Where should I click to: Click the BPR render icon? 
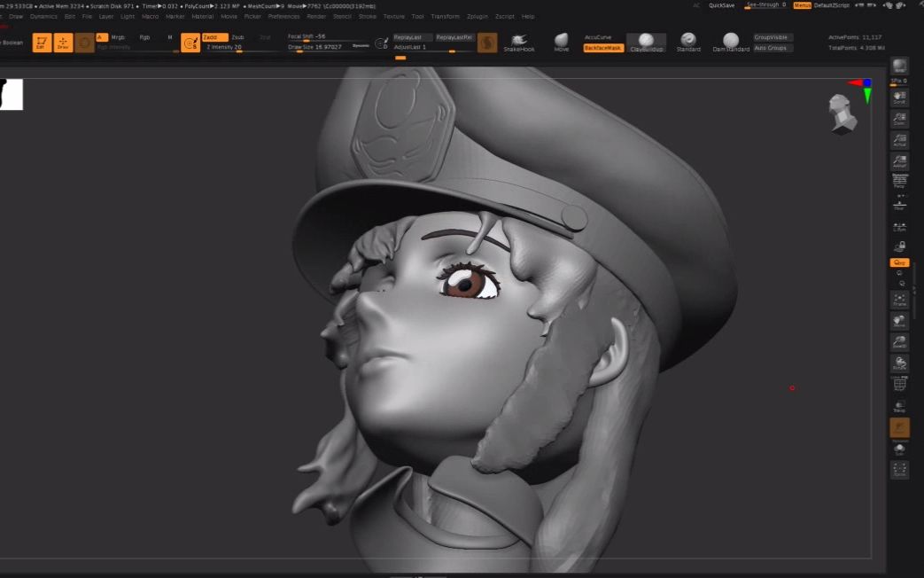[899, 66]
